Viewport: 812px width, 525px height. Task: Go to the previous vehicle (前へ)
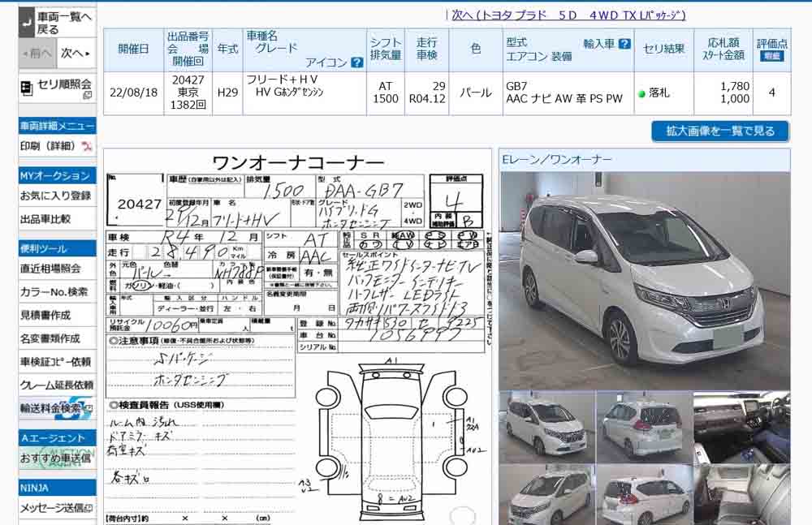coord(37,54)
